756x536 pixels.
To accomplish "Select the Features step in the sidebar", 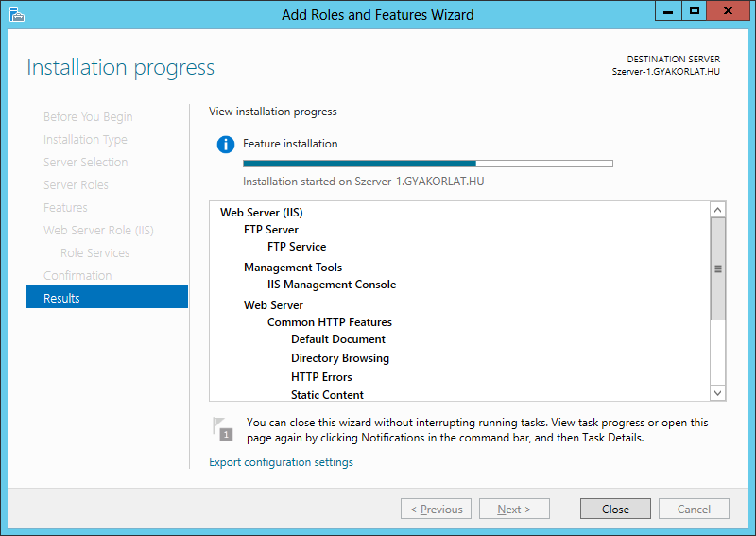I will click(x=65, y=207).
